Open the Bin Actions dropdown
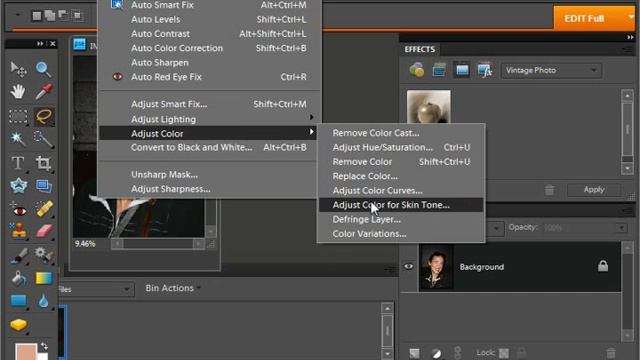The image size is (640, 360). coord(173,288)
